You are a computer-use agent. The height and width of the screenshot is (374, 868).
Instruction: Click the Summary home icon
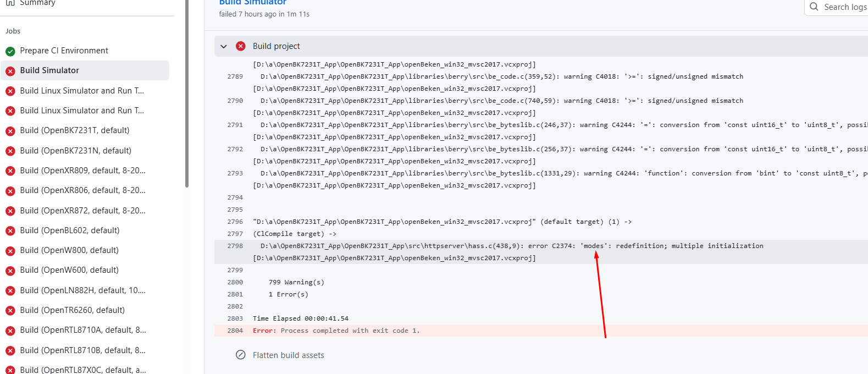[x=10, y=3]
